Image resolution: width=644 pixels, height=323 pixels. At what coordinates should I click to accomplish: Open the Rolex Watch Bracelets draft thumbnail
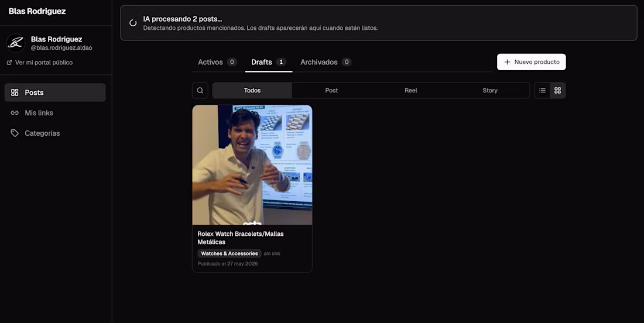(x=252, y=165)
